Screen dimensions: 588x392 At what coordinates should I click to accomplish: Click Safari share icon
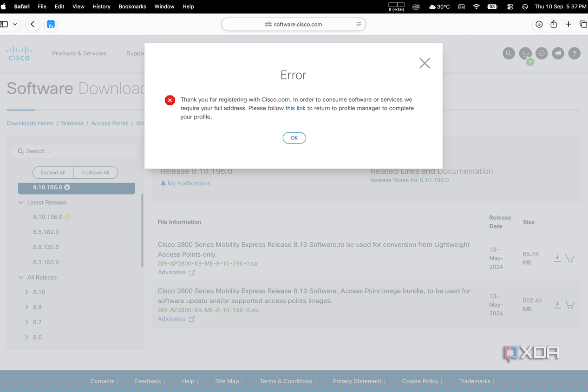click(554, 24)
